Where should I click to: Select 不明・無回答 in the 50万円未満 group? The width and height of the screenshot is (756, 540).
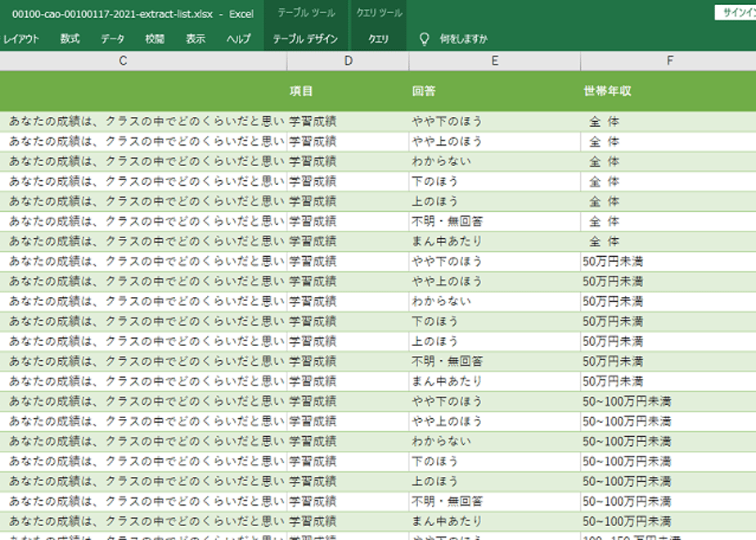pos(495,362)
